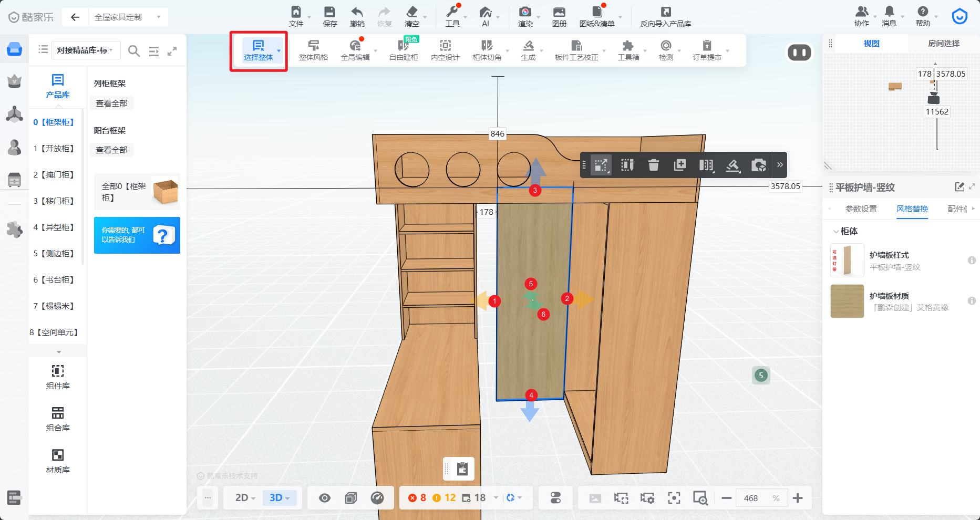Collapse the 柜体 section
The width and height of the screenshot is (980, 520).
point(835,231)
